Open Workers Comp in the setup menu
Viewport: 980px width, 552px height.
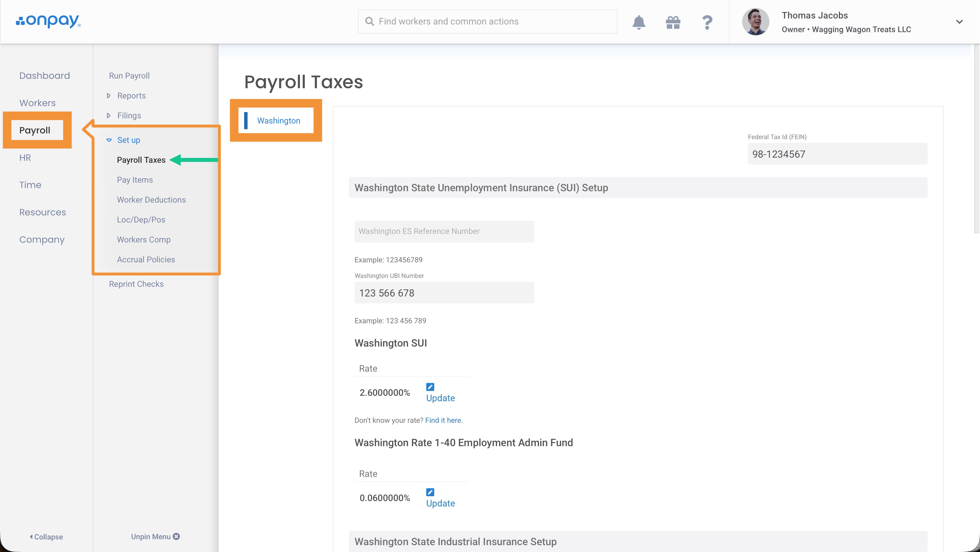(143, 239)
